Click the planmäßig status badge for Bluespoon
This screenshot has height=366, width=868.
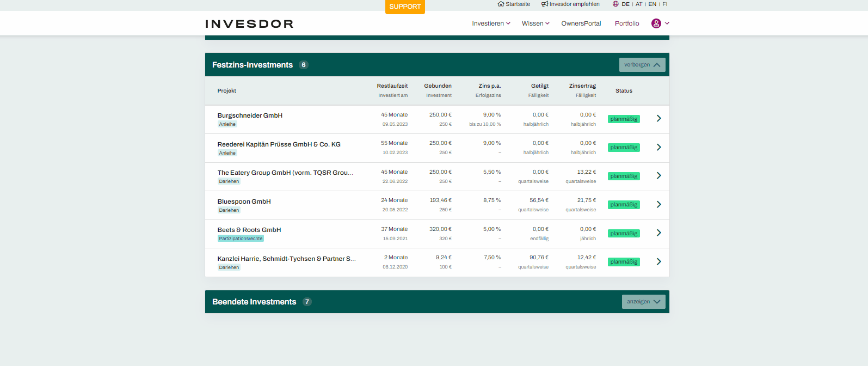[x=624, y=205]
